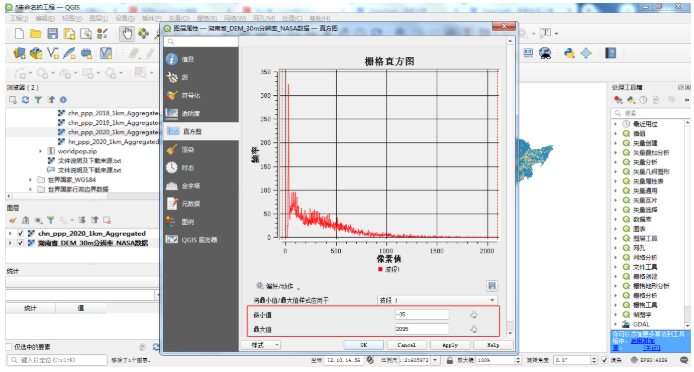The height and width of the screenshot is (372, 694).
Task: Click the Help book toolbar icon
Action: coord(611,53)
